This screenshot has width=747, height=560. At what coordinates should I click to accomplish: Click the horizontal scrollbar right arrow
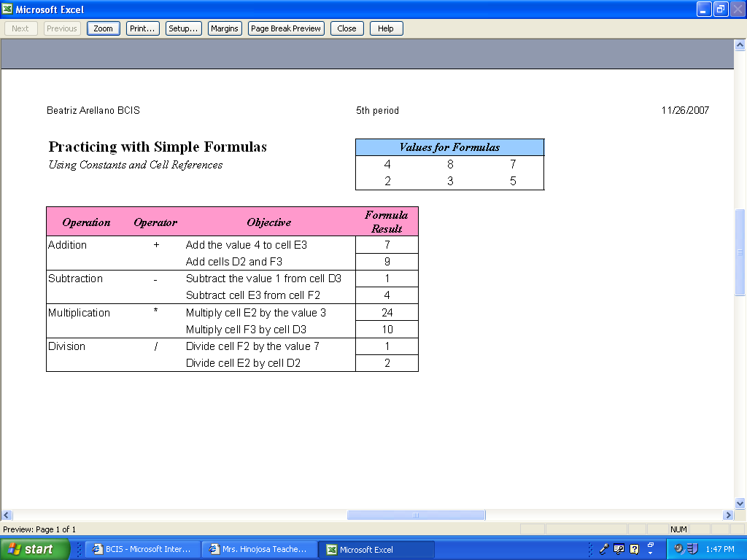tap(728, 515)
